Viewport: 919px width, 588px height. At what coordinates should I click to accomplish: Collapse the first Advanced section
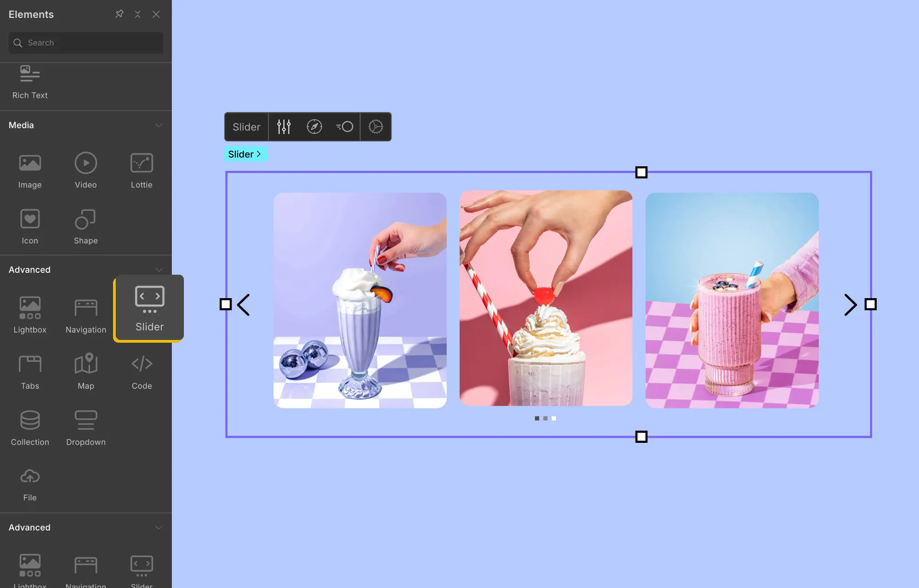[x=159, y=270]
